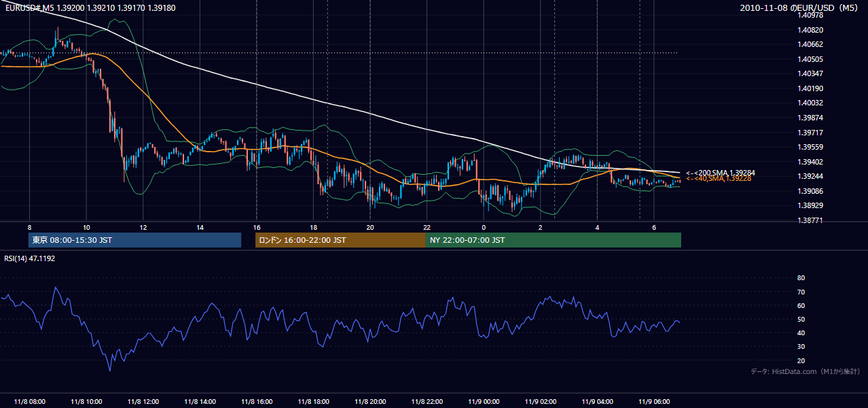Click the RSI level 50 axis label

[x=801, y=319]
